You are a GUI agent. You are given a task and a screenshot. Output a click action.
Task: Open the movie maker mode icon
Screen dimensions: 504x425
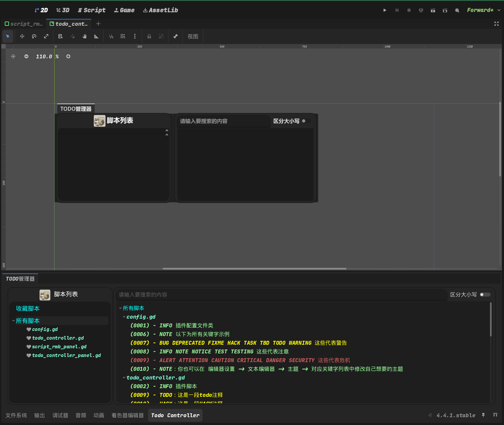coord(457,10)
